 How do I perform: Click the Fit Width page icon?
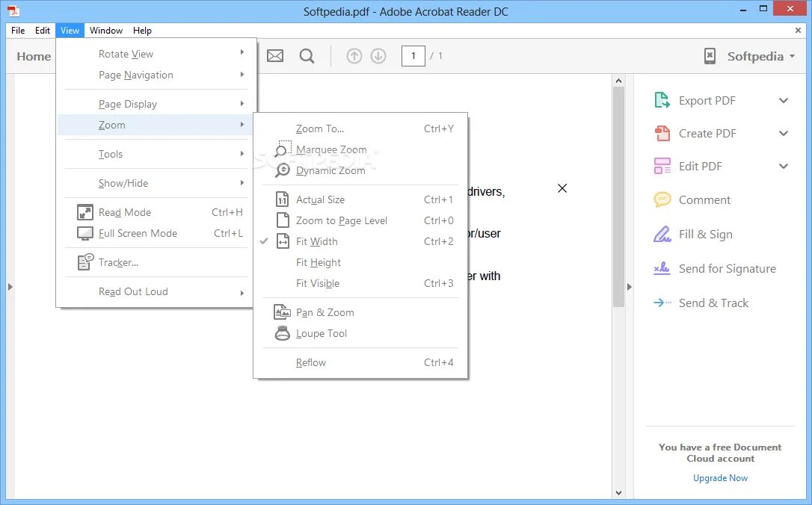283,241
